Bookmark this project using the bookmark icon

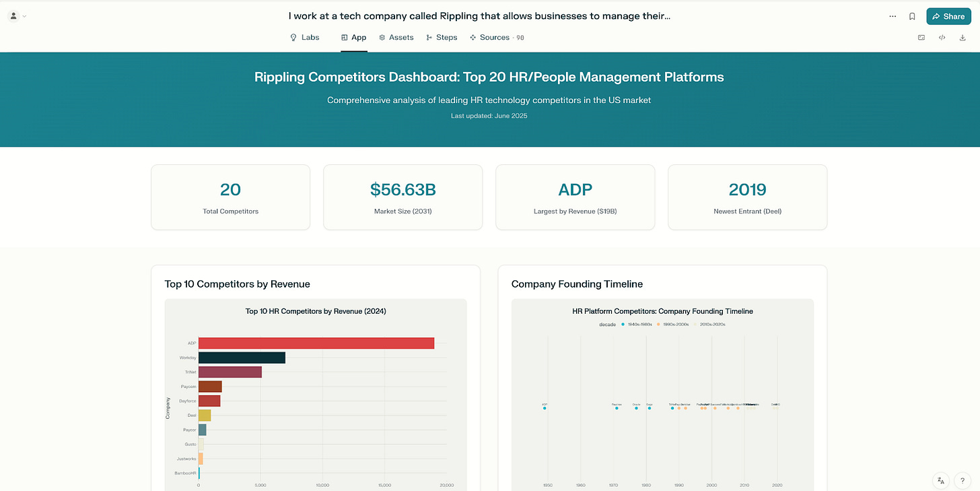click(x=912, y=16)
